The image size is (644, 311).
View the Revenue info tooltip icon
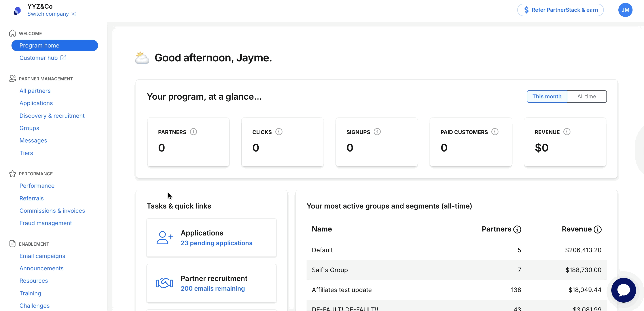pyautogui.click(x=567, y=132)
